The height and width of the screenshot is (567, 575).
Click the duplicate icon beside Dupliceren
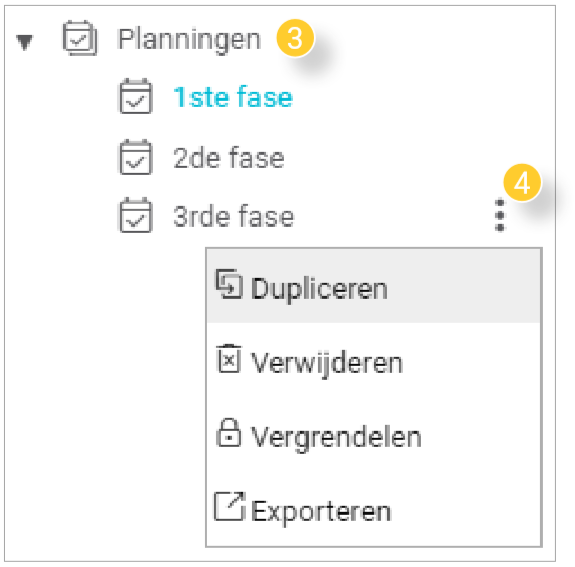[x=229, y=284]
